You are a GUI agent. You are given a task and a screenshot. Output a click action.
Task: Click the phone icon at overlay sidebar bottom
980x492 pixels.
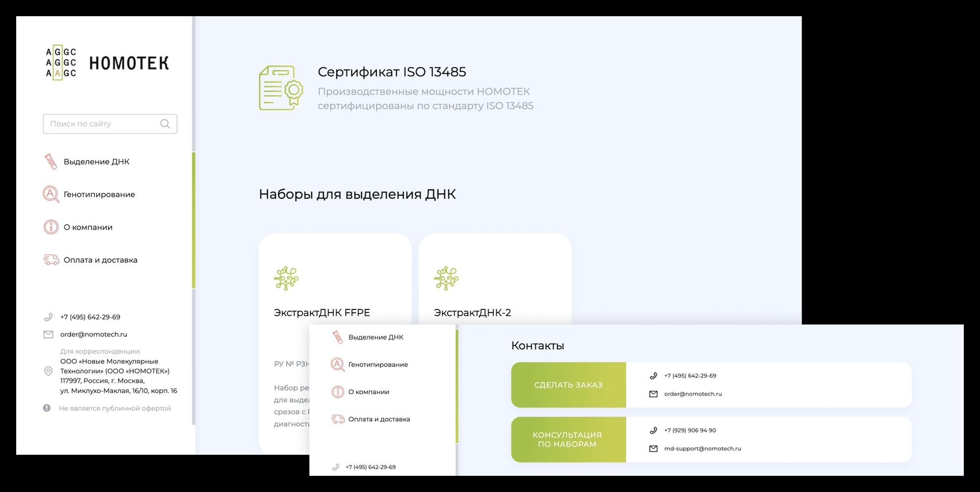(336, 467)
